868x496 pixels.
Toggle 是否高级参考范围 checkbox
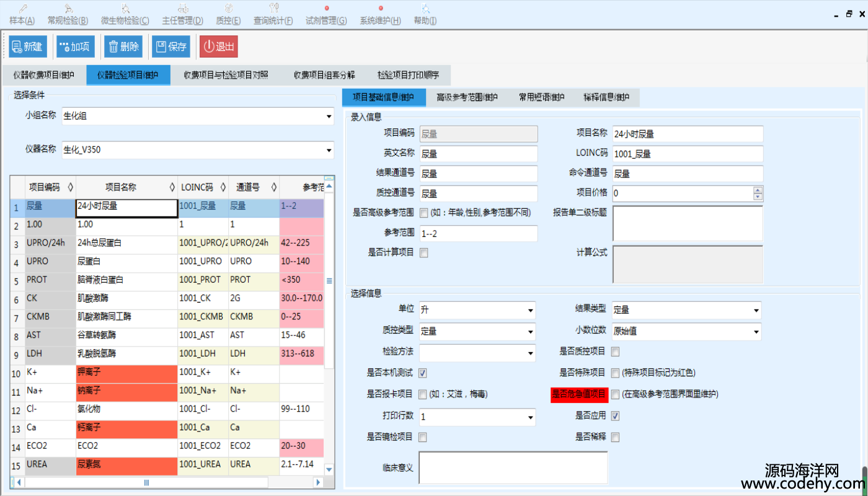pyautogui.click(x=423, y=213)
